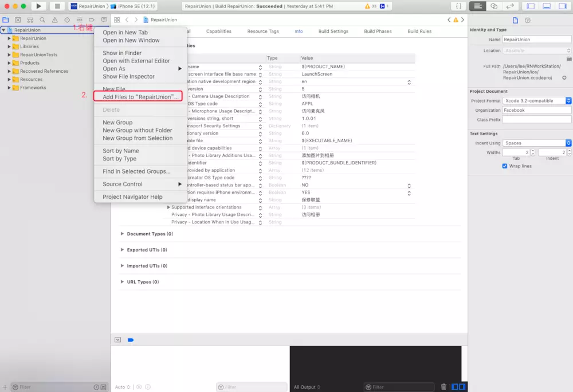Switch to the Build Settings tab
Screen dimensions: 573x392
tap(333, 32)
